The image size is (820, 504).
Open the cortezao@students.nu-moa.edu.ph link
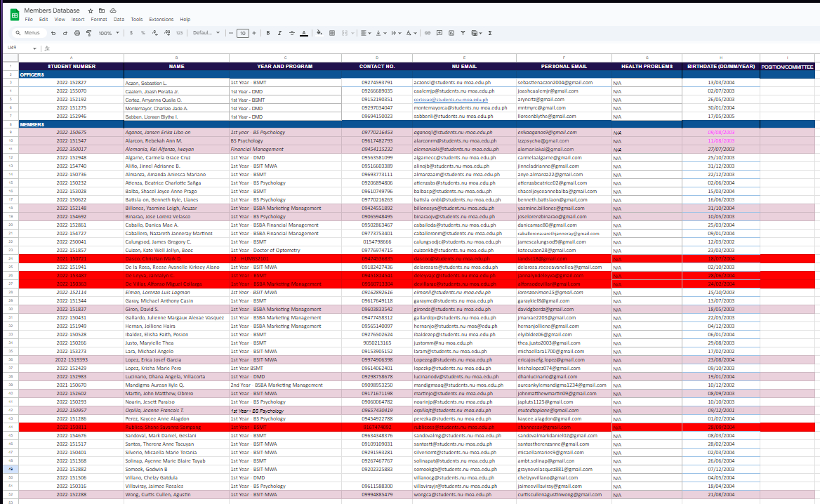coord(451,100)
